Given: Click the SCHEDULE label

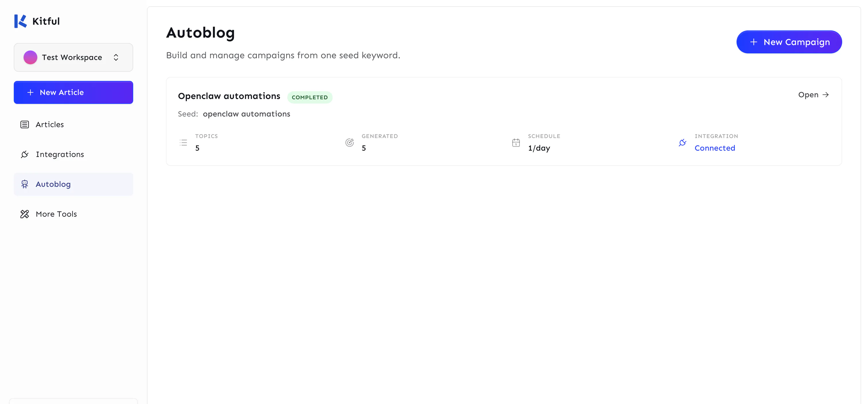Looking at the screenshot, I should (544, 136).
